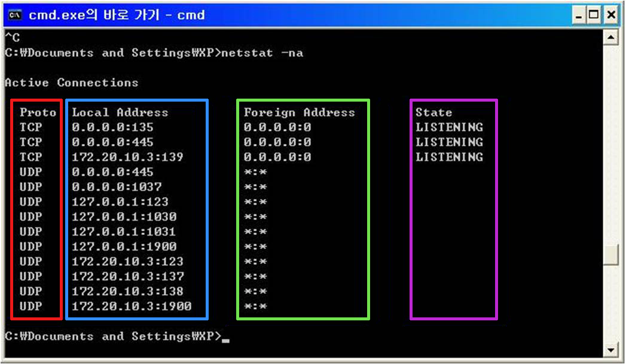
Task: Close the cmd window
Action: click(x=610, y=15)
